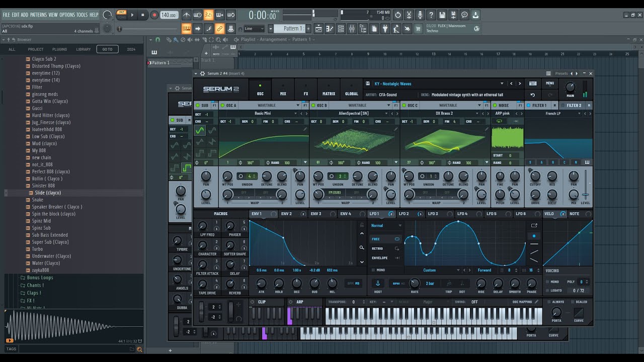This screenshot has width=644, height=362.
Task: Click the Serum MENU button
Action: click(550, 83)
